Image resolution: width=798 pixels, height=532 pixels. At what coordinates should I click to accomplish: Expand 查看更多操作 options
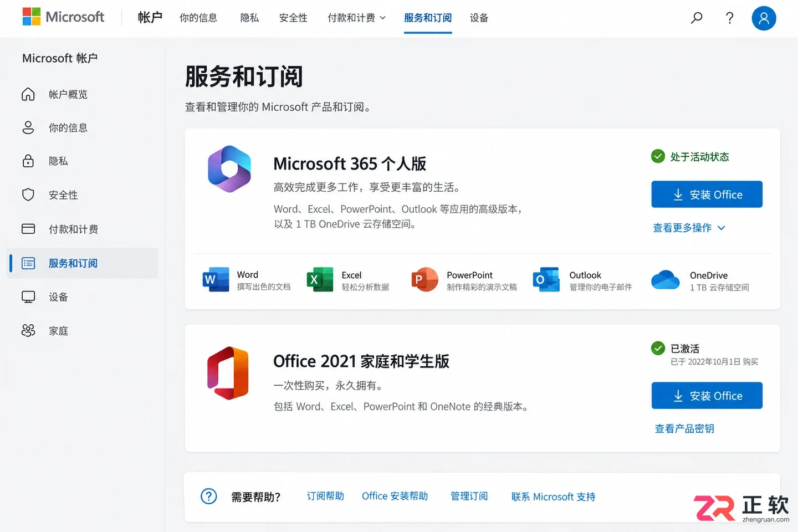coord(689,228)
